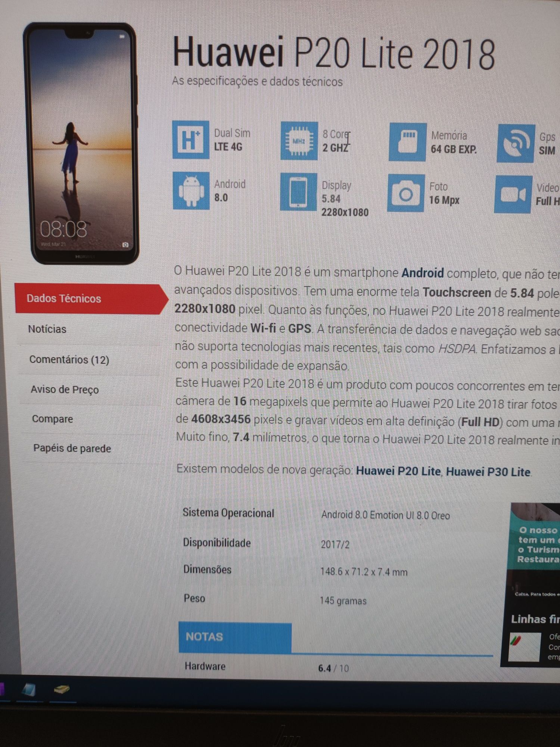Image resolution: width=560 pixels, height=747 pixels.
Task: Click the '2 GHZ' spec text
Action: tap(335, 148)
